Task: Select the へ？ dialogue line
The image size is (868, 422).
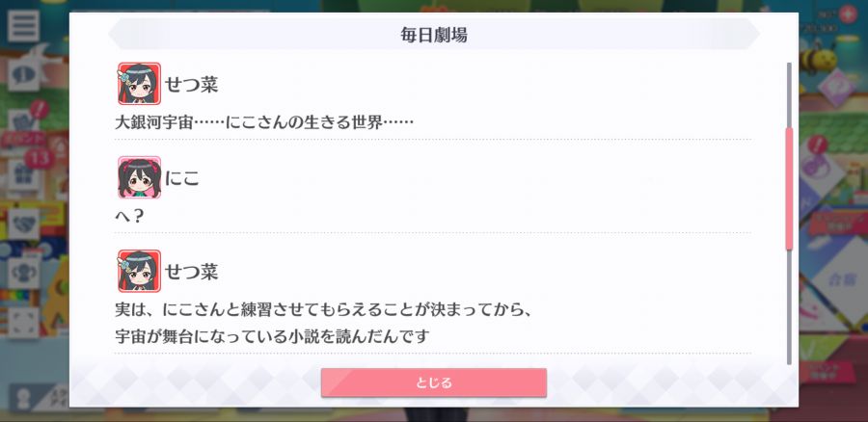Action: (129, 216)
